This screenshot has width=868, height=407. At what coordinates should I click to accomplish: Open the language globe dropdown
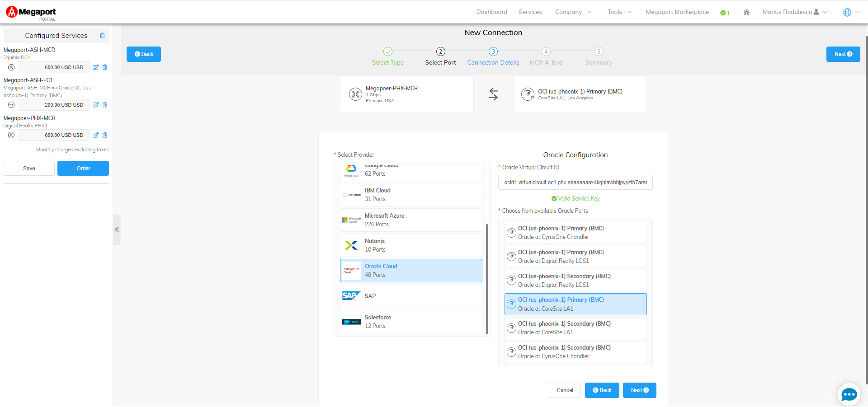pos(851,12)
